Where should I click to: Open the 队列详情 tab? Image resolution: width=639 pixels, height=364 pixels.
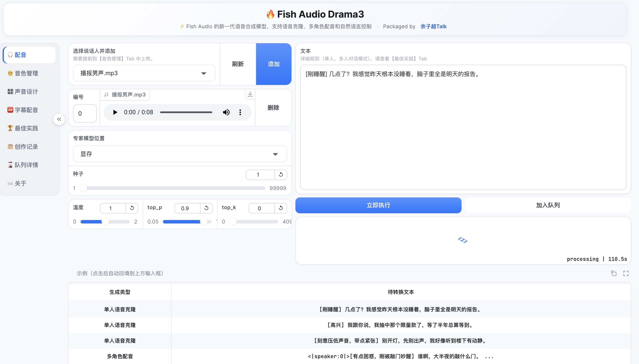[30, 165]
